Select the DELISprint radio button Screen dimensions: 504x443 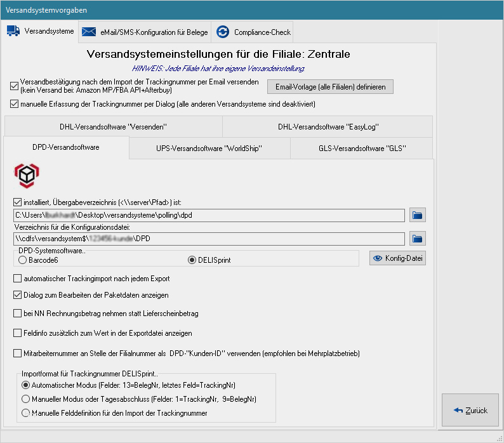[192, 260]
